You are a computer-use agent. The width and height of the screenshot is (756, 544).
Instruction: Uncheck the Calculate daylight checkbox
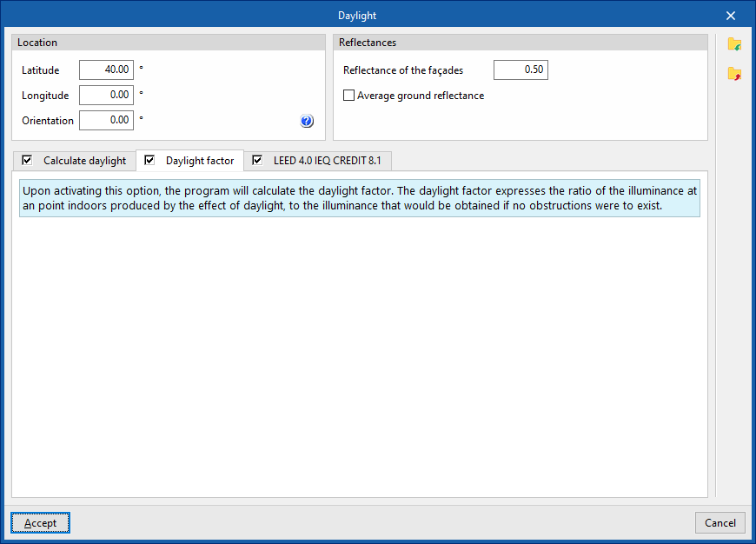(x=28, y=160)
